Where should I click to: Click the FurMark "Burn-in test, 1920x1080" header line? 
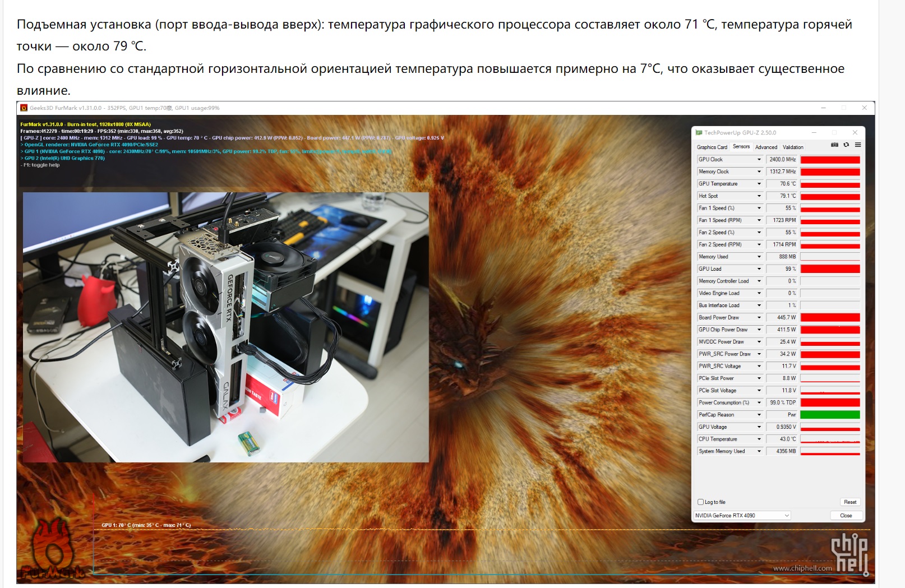click(x=85, y=124)
